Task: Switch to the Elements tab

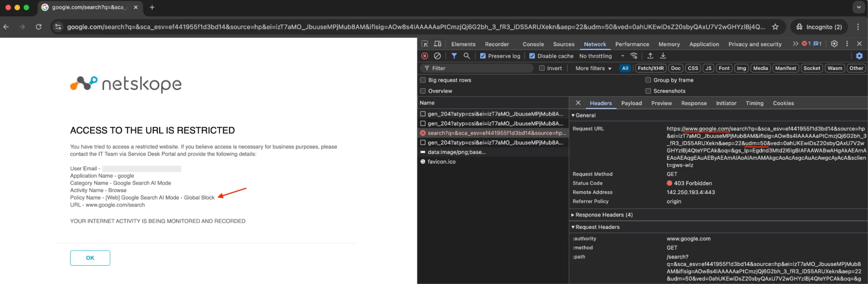Action: [463, 44]
